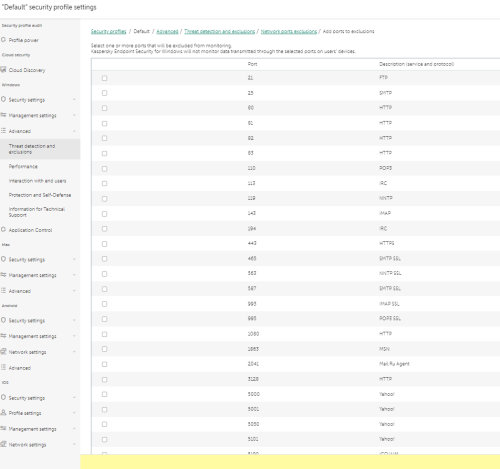The image size is (500, 469).
Task: Expand Windows Management settings chevron
Action: [x=74, y=115]
